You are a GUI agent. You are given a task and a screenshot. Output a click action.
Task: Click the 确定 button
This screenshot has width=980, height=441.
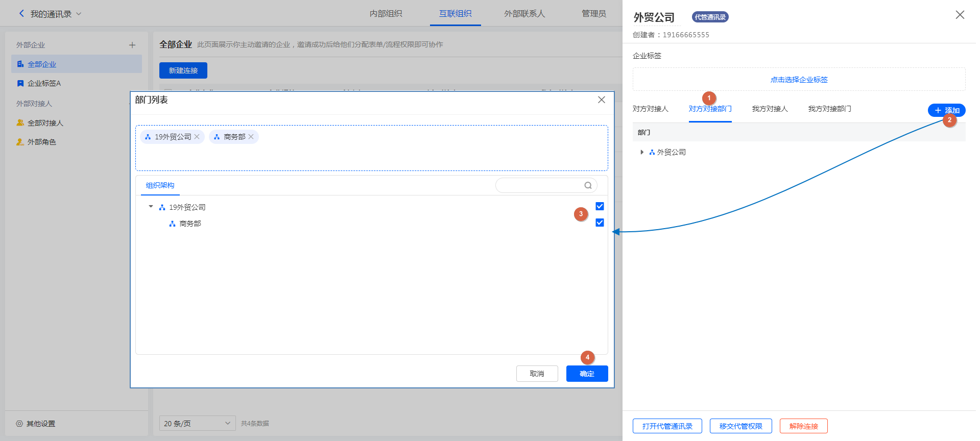click(x=587, y=374)
